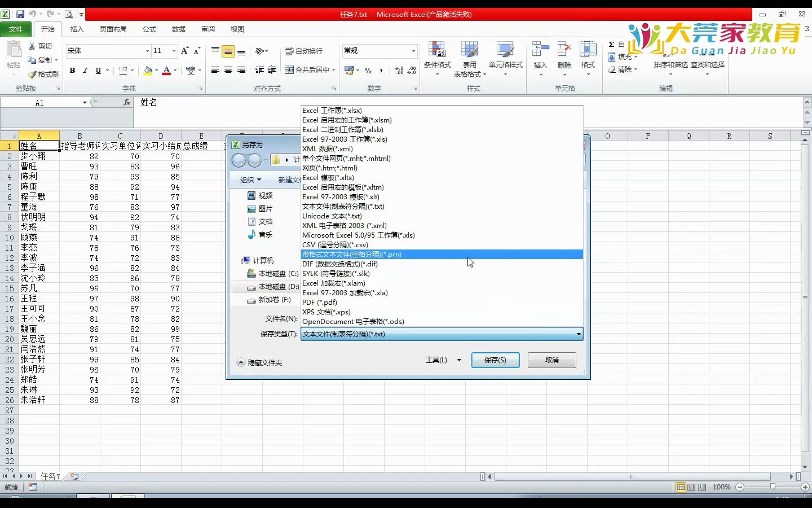Toggle middle vertical alignment
The height and width of the screenshot is (508, 812).
coord(228,51)
